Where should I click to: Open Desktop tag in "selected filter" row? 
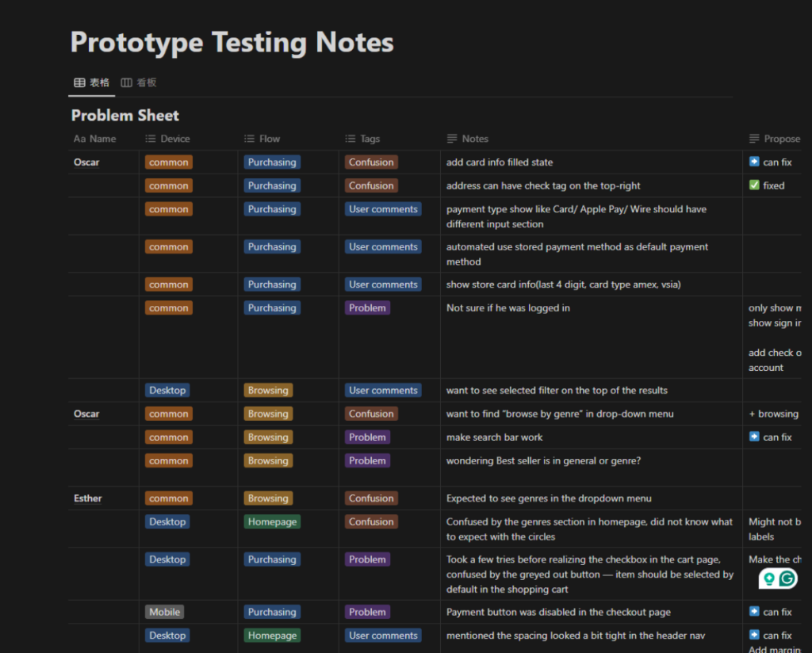tap(167, 390)
